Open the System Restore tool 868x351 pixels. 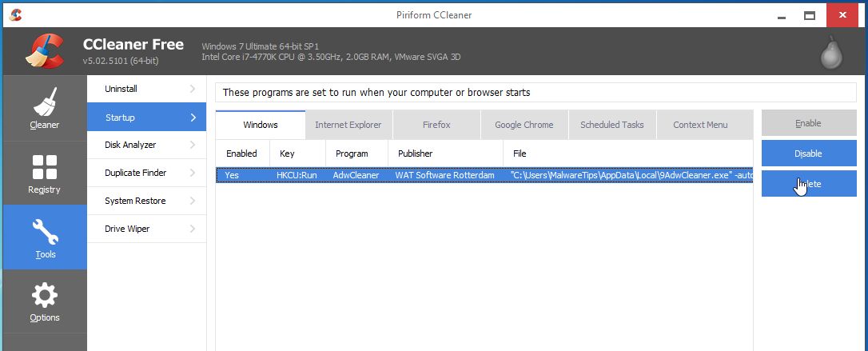coord(147,201)
